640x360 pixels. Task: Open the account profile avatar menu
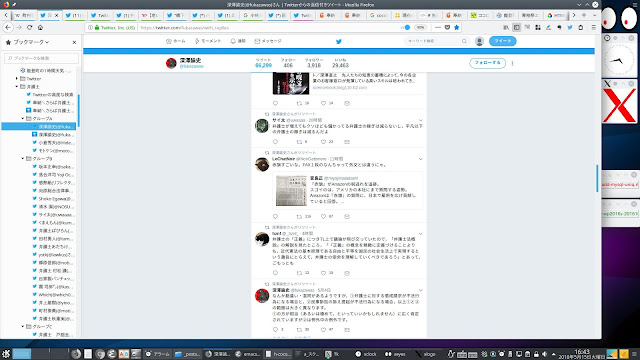(x=479, y=41)
